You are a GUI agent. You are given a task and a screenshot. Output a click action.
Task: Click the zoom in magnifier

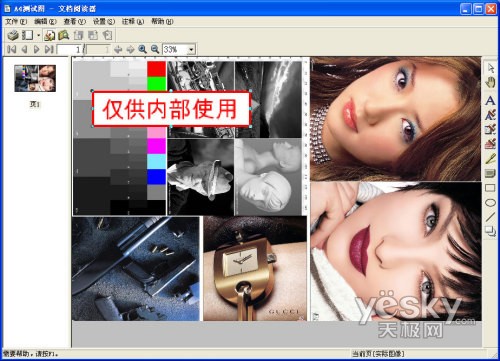(143, 49)
